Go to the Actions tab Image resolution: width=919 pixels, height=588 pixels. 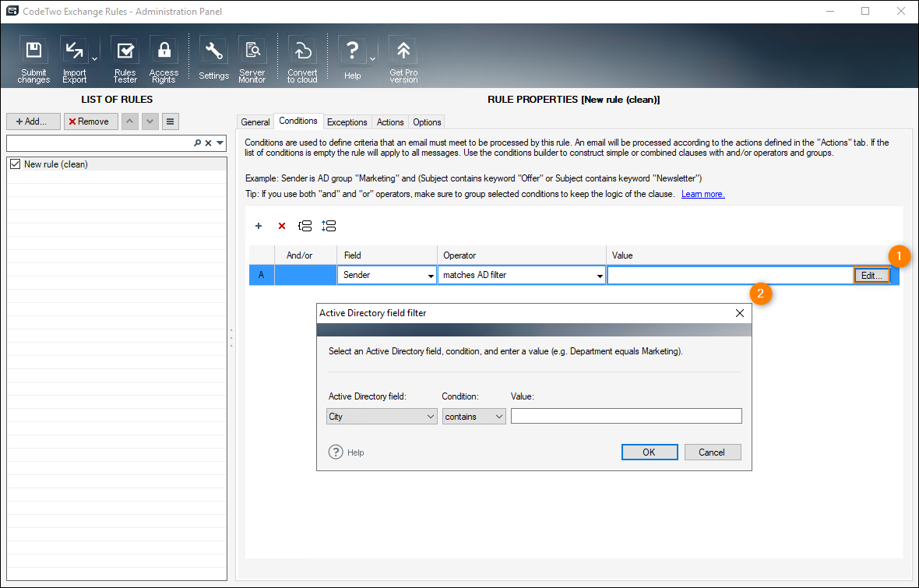point(390,122)
